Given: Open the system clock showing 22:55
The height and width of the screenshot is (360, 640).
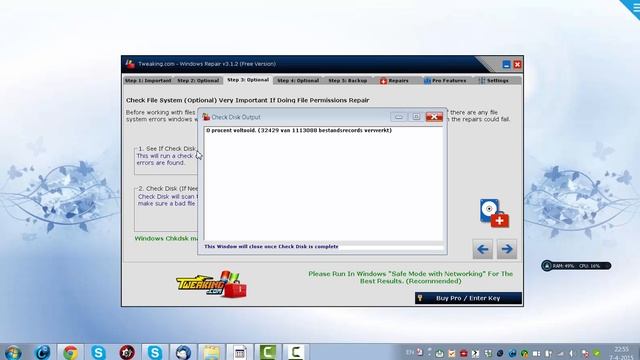Looking at the screenshot, I should pos(622,353).
